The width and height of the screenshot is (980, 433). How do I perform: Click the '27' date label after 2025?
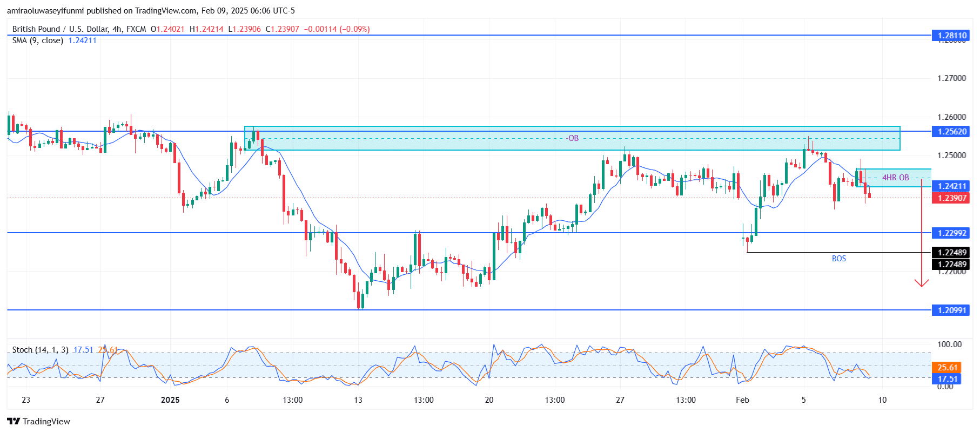pyautogui.click(x=620, y=400)
